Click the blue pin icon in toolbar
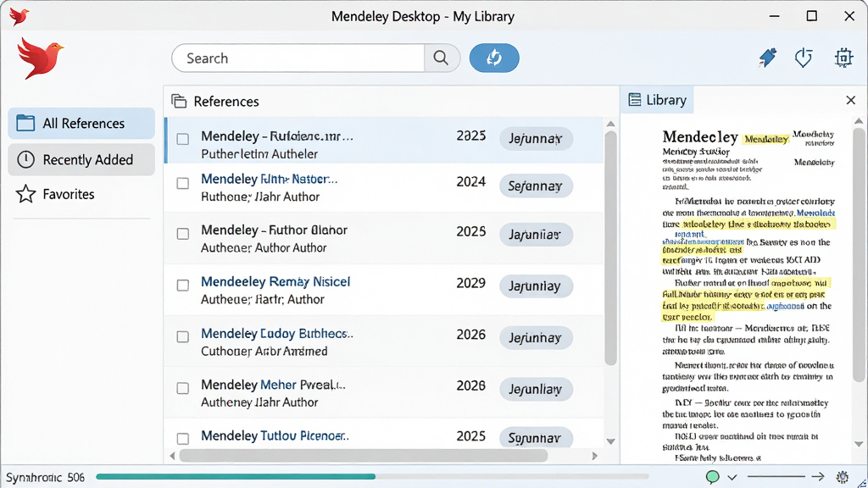This screenshot has width=868, height=488. 767,58
